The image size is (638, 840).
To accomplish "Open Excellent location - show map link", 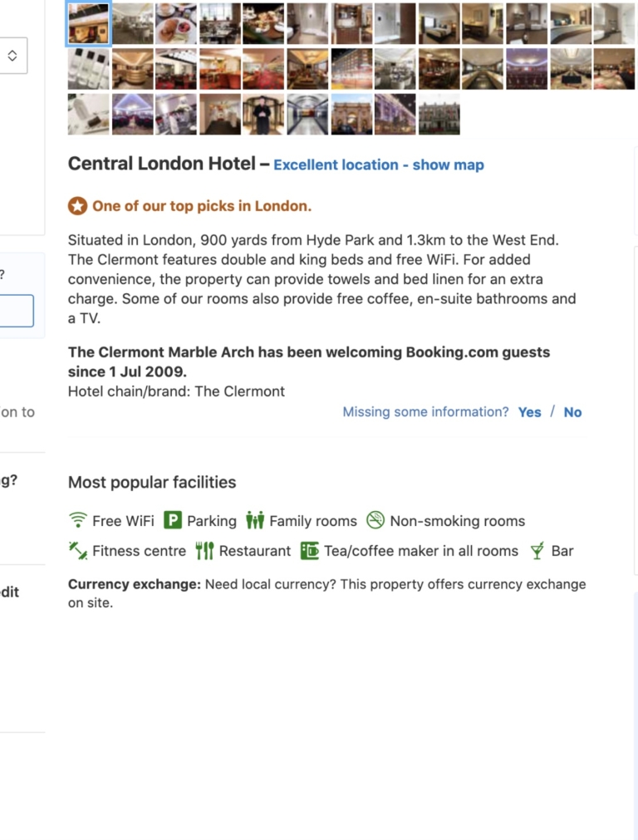I will (x=379, y=165).
